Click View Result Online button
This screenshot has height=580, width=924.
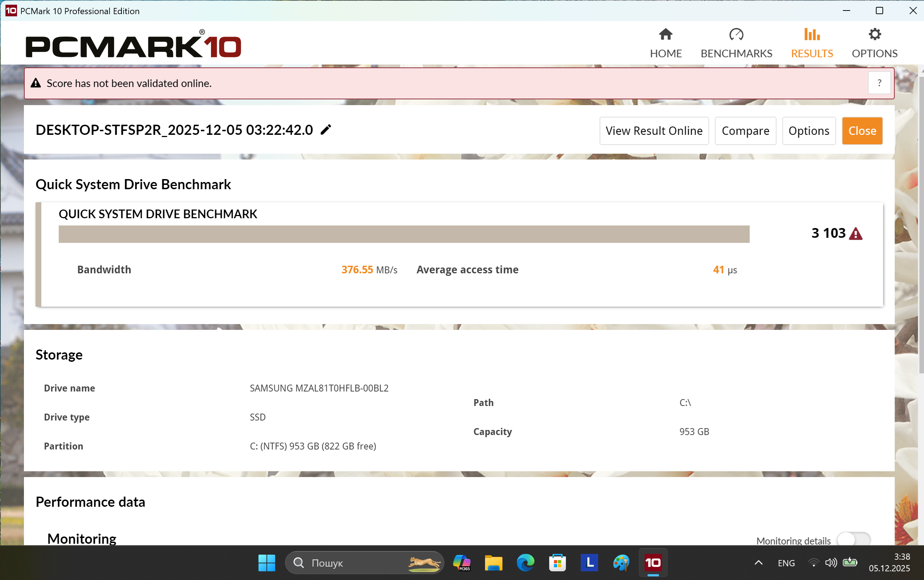654,131
